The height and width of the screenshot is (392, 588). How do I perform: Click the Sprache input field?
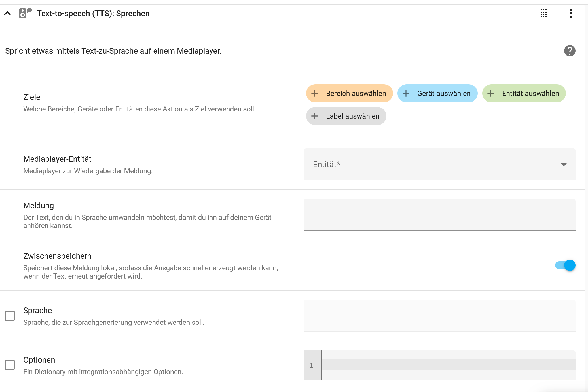pyautogui.click(x=439, y=316)
